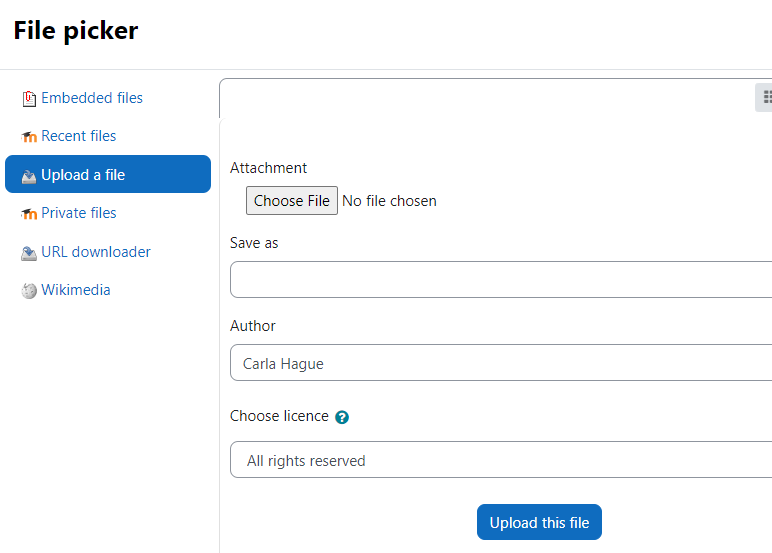
Task: Expand the All rights reserved licence dropdown
Action: tap(501, 460)
